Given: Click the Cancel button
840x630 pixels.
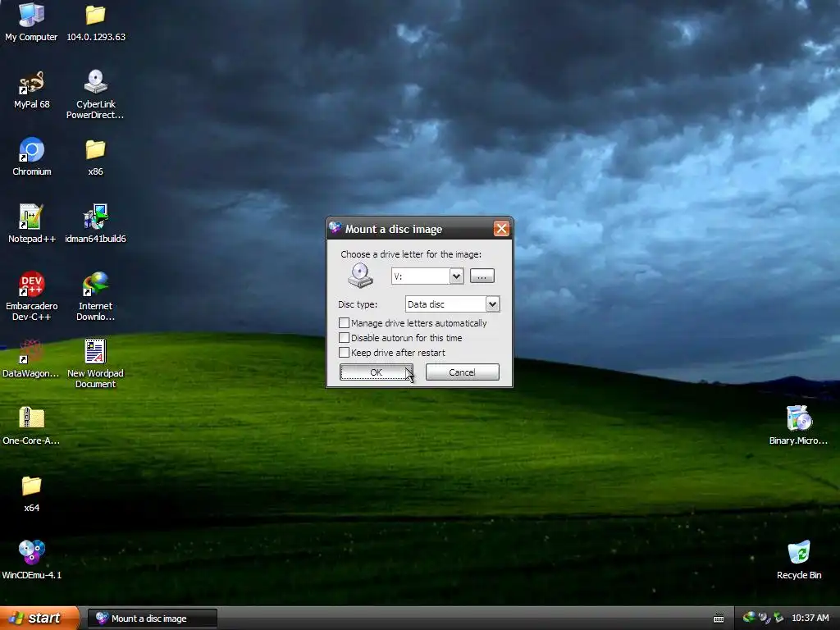Looking at the screenshot, I should [x=463, y=372].
